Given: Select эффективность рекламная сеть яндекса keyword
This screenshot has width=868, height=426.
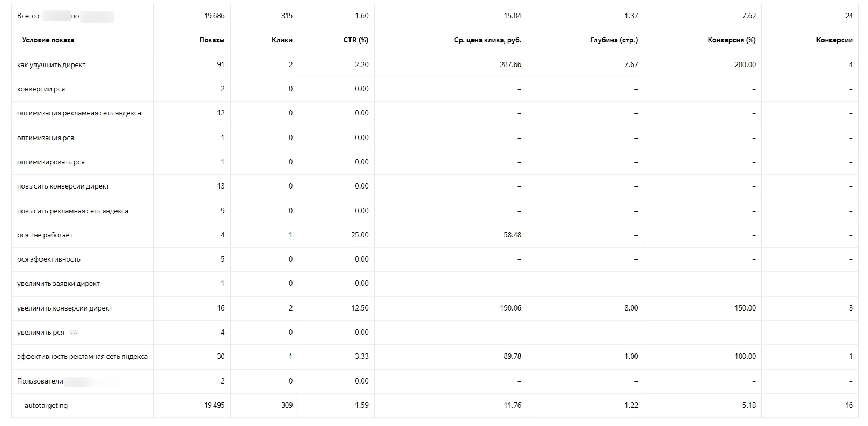Looking at the screenshot, I should click(82, 357).
